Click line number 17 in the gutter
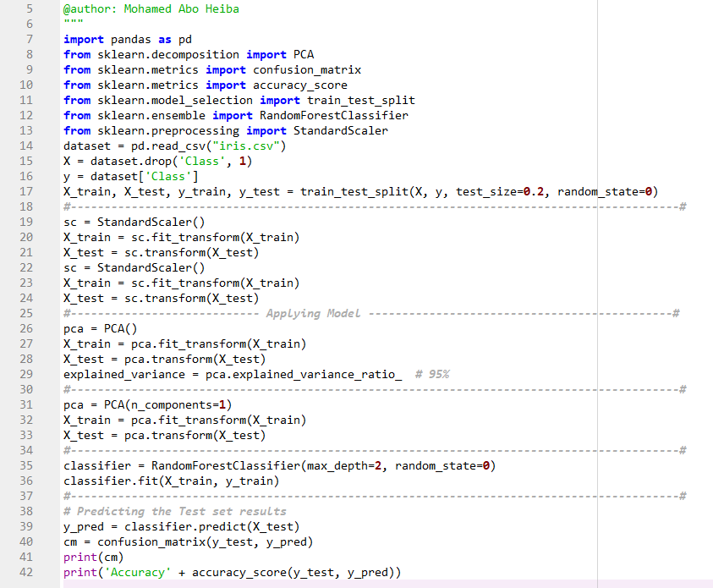Screen dimensions: 713x588 pos(26,192)
